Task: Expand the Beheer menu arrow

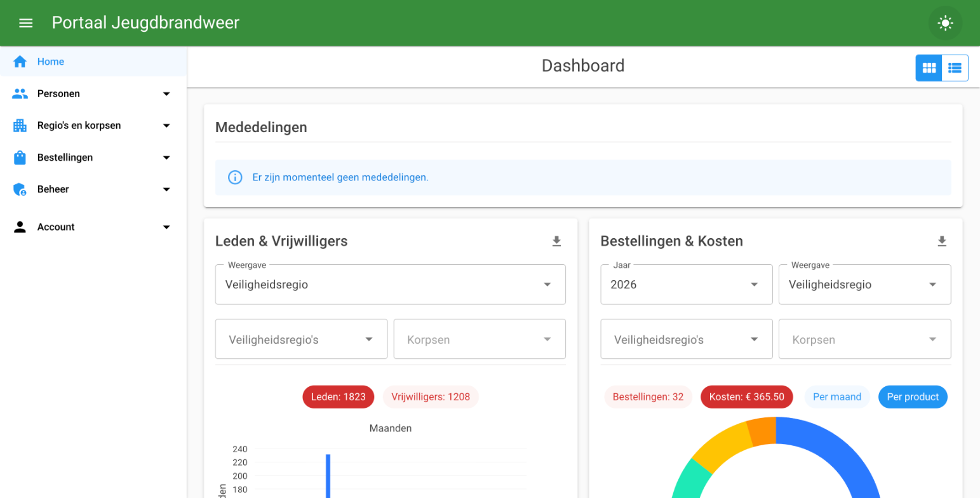Action: 166,189
